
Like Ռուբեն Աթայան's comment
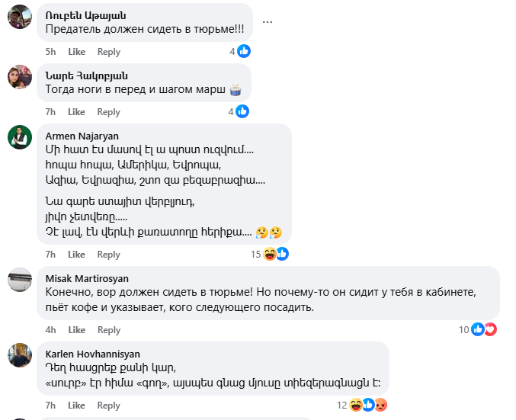pos(76,52)
